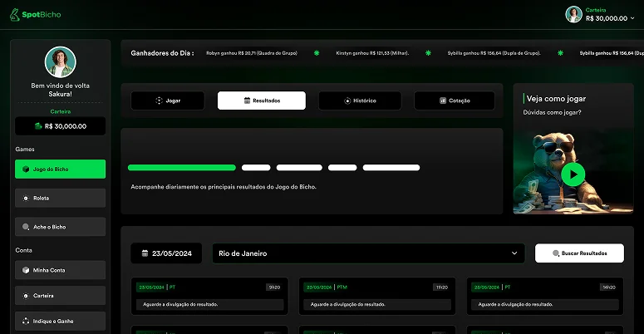Click Sybilla ganhou R$ 156,64 first entry
Image resolution: width=644 pixels, height=334 pixels.
coord(494,53)
